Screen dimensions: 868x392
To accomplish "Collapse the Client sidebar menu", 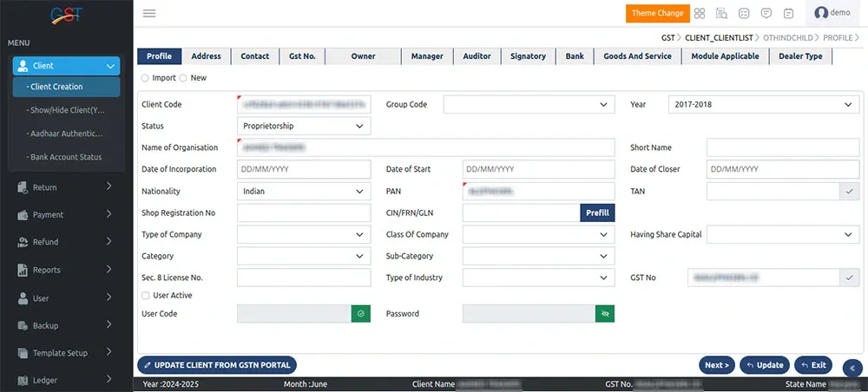I will (x=67, y=66).
